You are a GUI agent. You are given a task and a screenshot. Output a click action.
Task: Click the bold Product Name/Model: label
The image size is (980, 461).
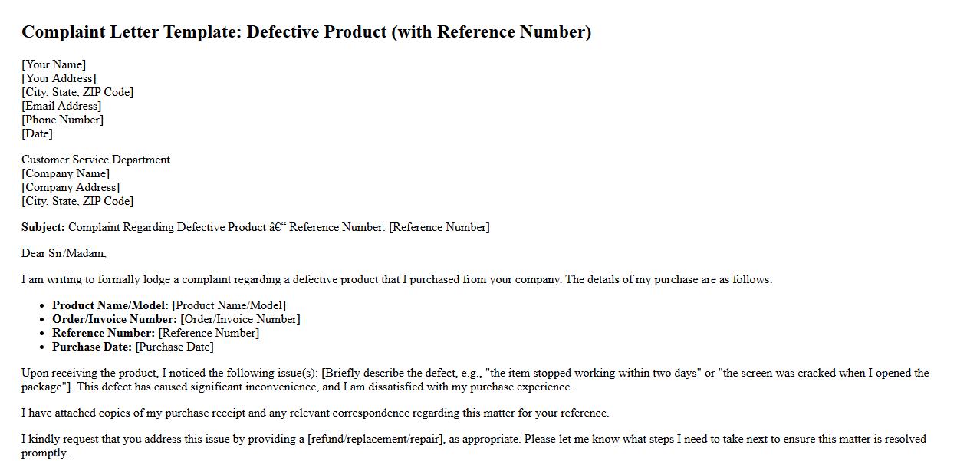point(110,305)
